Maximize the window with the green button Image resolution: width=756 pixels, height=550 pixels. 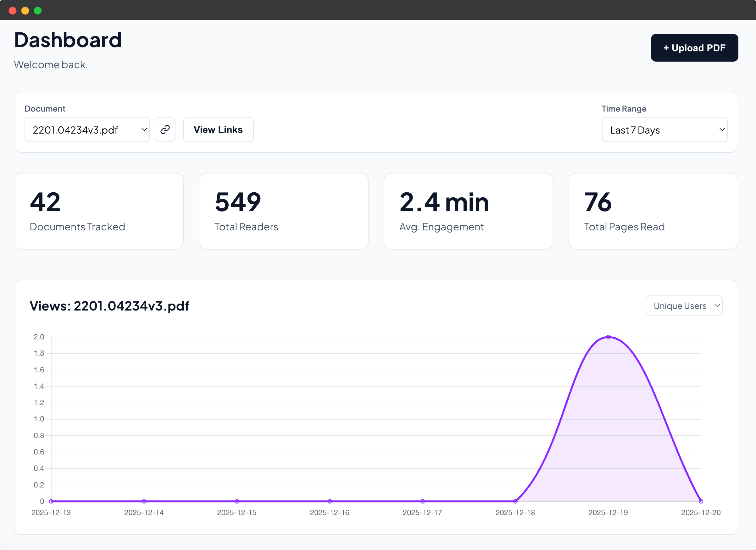tap(38, 11)
